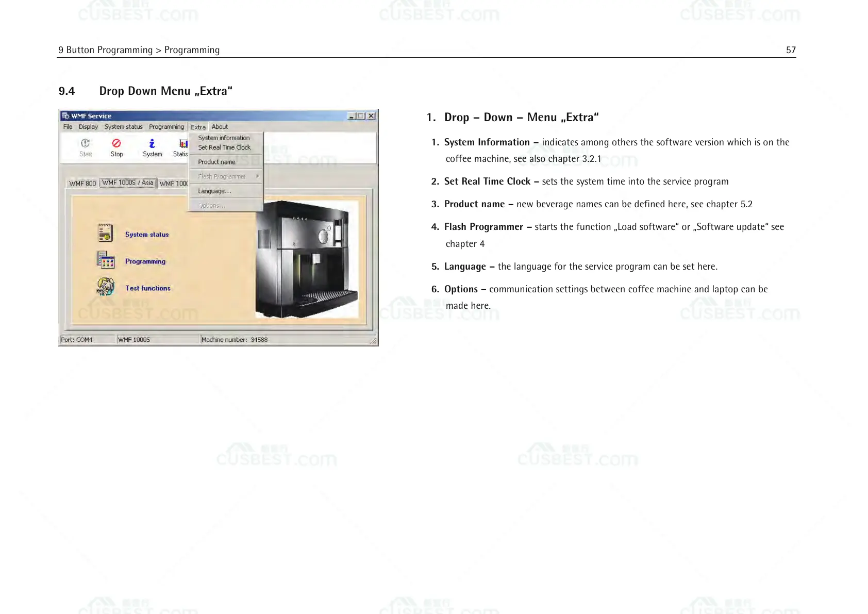868x614 pixels.
Task: Select the WMF 1000S / Asia tab
Action: tap(128, 182)
